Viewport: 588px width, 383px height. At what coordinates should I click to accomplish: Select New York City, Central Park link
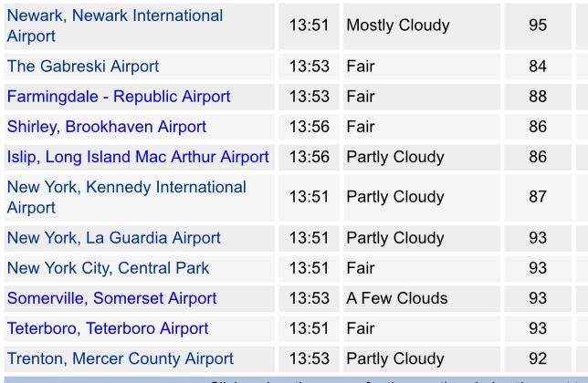pos(108,268)
